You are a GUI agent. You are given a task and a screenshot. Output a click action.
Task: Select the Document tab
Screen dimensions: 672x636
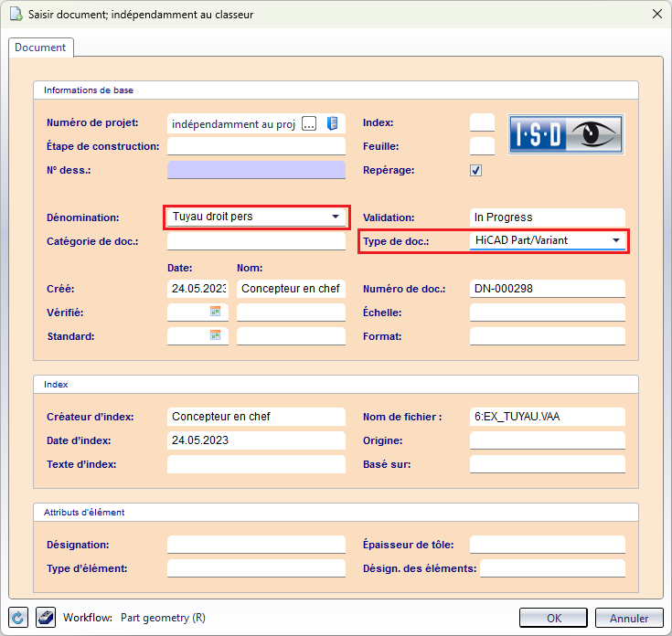40,48
